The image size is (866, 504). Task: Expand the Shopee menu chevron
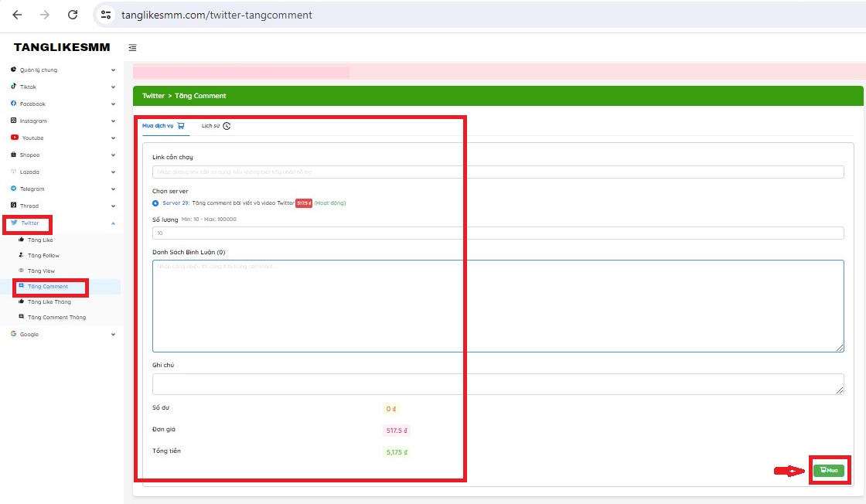pyautogui.click(x=113, y=155)
